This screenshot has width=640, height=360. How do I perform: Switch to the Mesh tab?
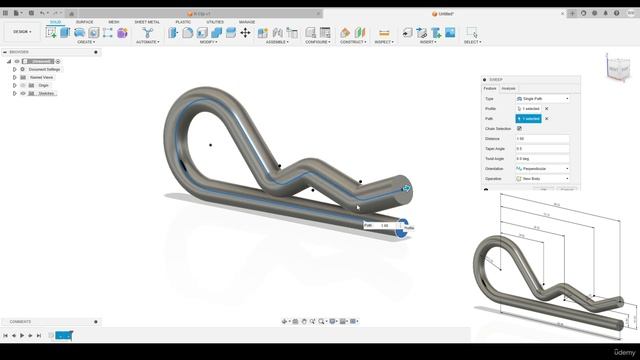pos(114,22)
